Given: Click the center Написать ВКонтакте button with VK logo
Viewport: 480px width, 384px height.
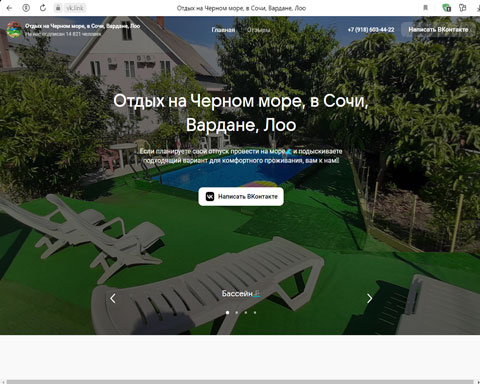Looking at the screenshot, I should point(241,197).
